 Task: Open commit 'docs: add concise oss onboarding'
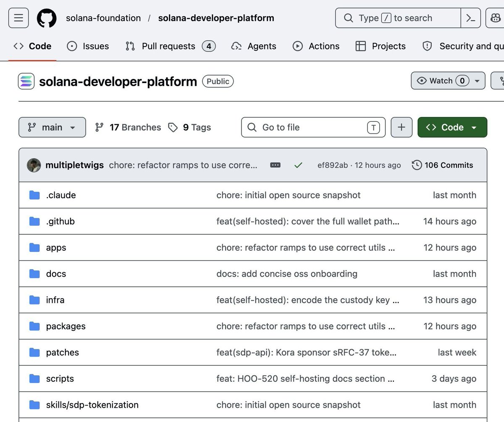point(287,274)
